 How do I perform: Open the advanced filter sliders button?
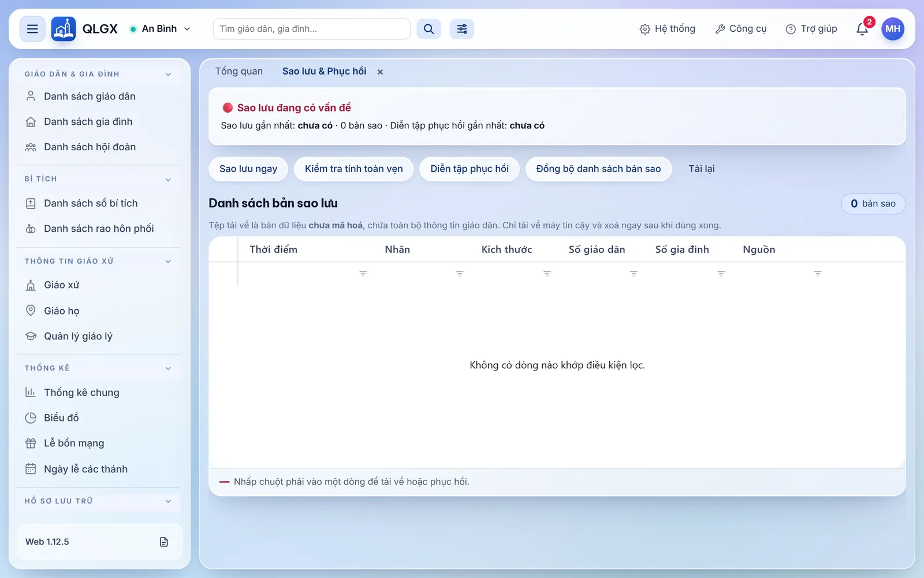coord(462,29)
